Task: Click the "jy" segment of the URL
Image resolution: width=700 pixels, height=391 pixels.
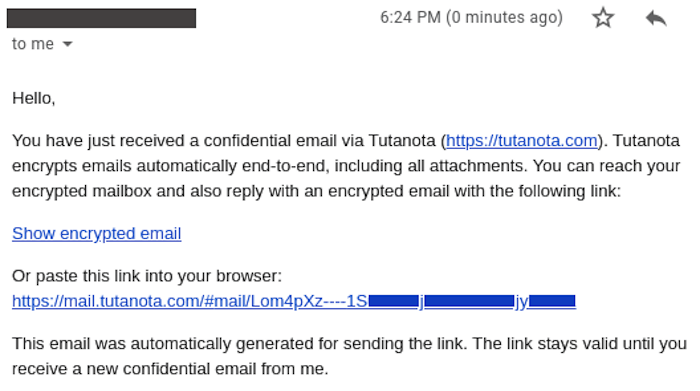Action: click(521, 302)
